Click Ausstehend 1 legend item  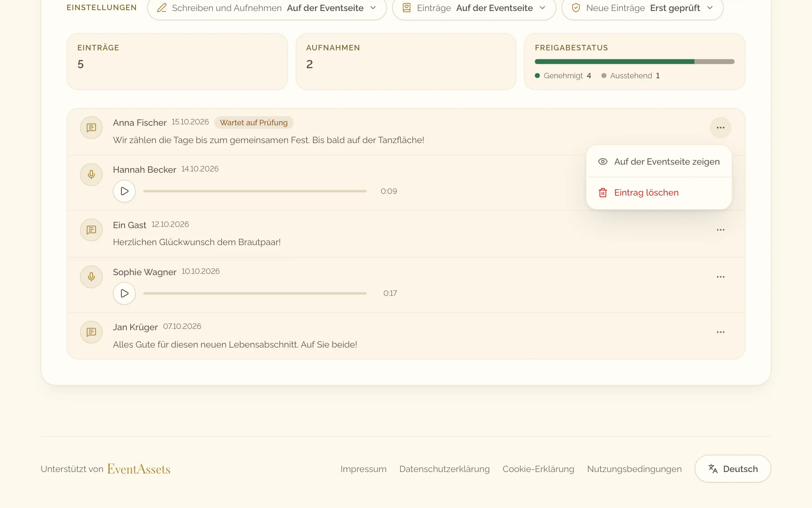click(x=631, y=76)
